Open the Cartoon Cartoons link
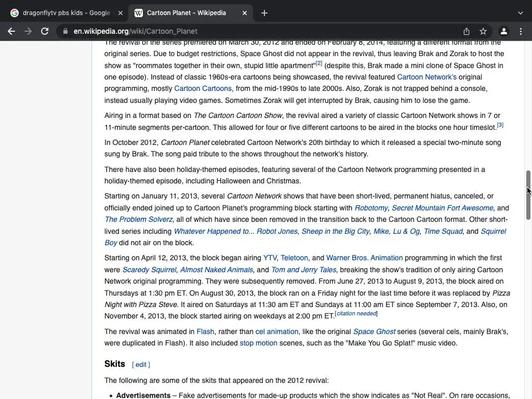This screenshot has height=399, width=532. pos(203,88)
